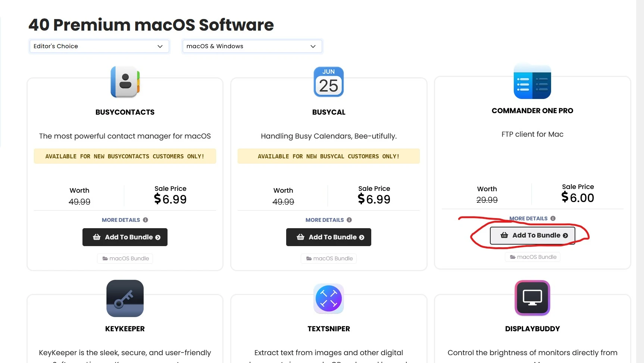This screenshot has width=644, height=363.
Task: Click info icon beside BusyCal More Details
Action: [349, 220]
